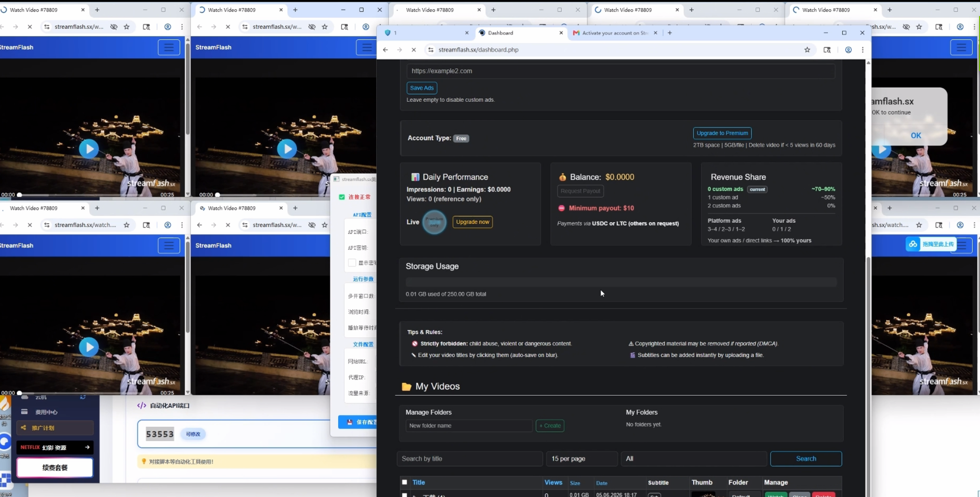Open site info icon beside streamflash.sx/dashboard.php
Image resolution: width=980 pixels, height=497 pixels.
click(431, 50)
